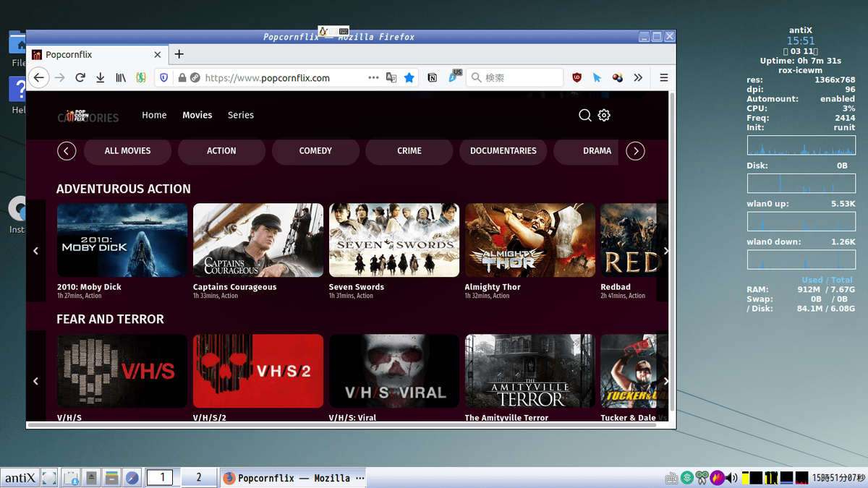868x488 pixels.
Task: Click the forward navigation arrow
Action: 60,77
